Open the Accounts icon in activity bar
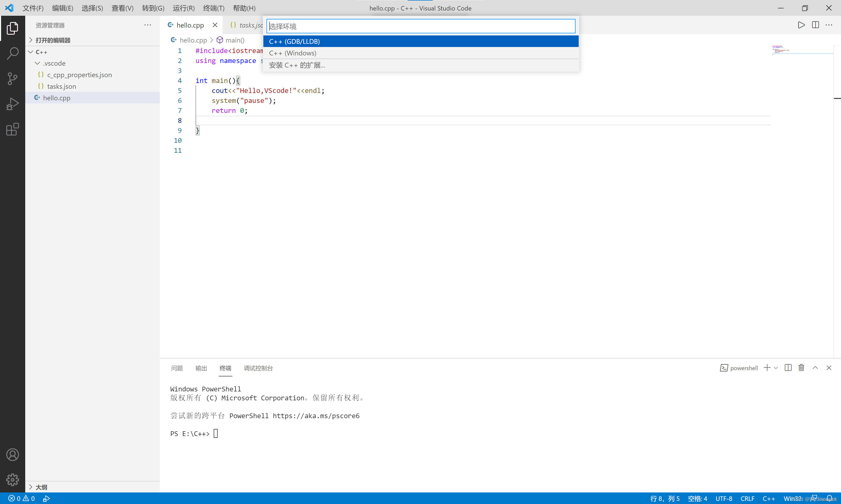 click(13, 454)
